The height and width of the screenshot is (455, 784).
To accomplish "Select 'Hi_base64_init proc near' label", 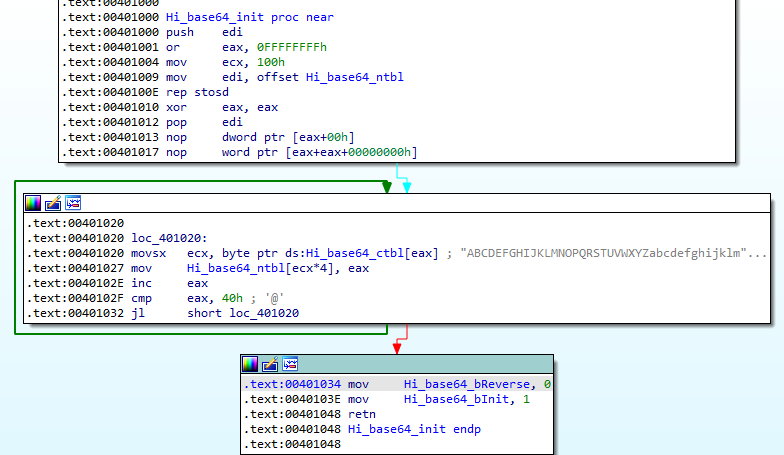I will pos(250,17).
